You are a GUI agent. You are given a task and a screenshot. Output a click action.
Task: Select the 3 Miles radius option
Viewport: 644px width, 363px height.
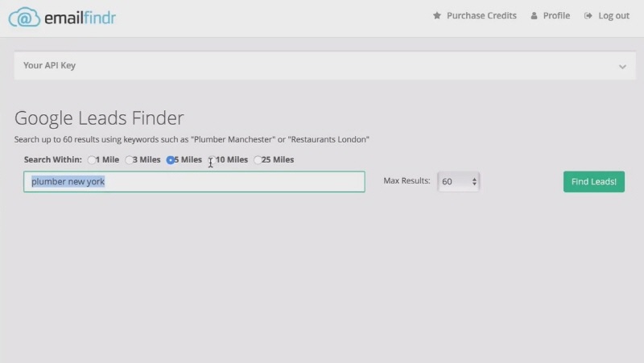coord(129,160)
